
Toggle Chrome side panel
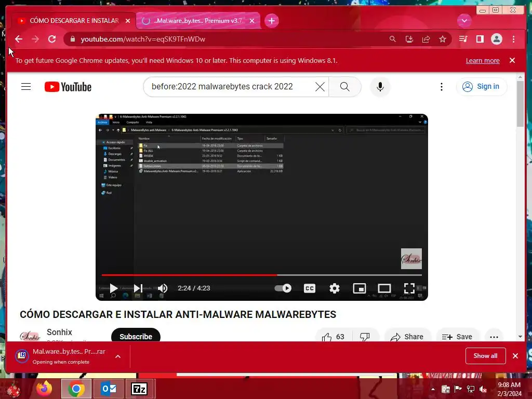coord(480,39)
